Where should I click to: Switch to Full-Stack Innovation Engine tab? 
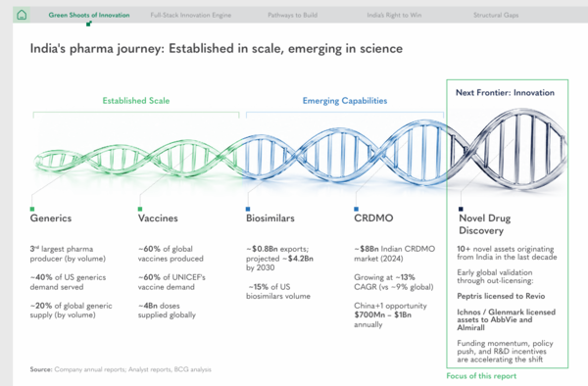190,15
